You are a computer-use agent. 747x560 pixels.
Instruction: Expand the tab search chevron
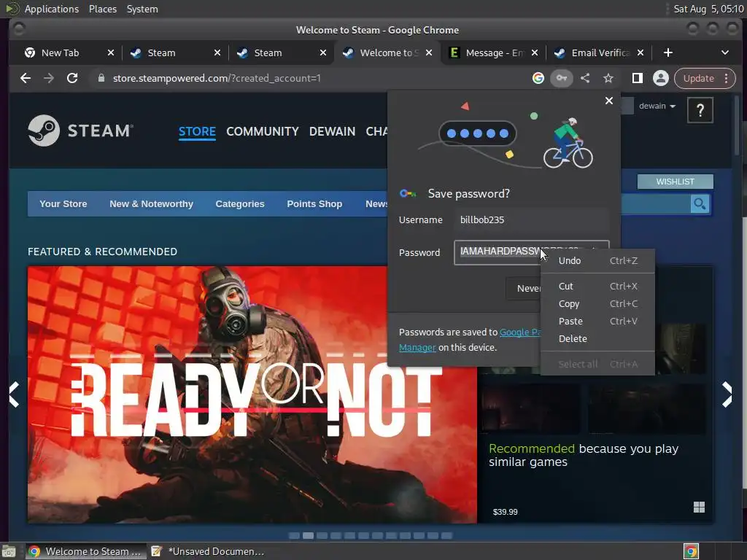724,52
